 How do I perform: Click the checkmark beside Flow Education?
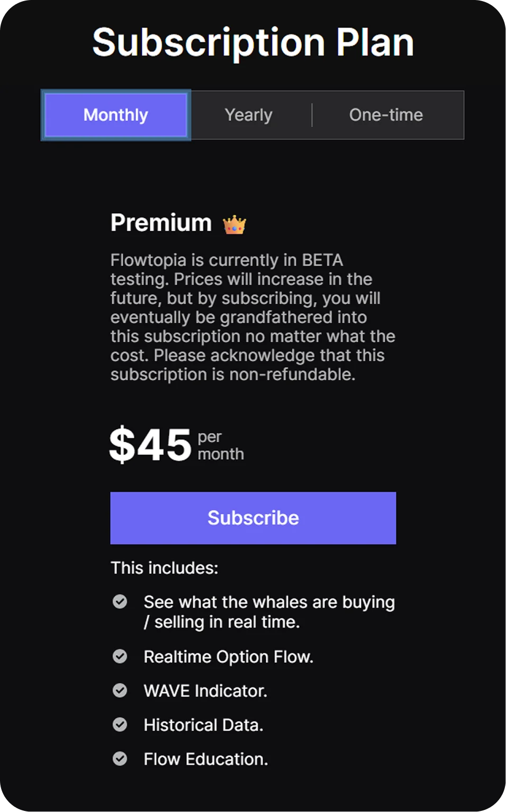tap(120, 759)
